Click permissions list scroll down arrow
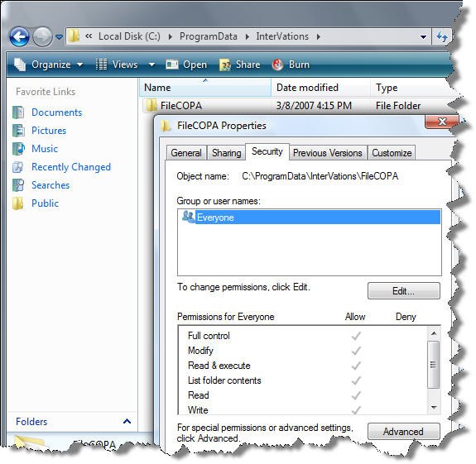Viewport: 476px width, 464px height. point(434,407)
